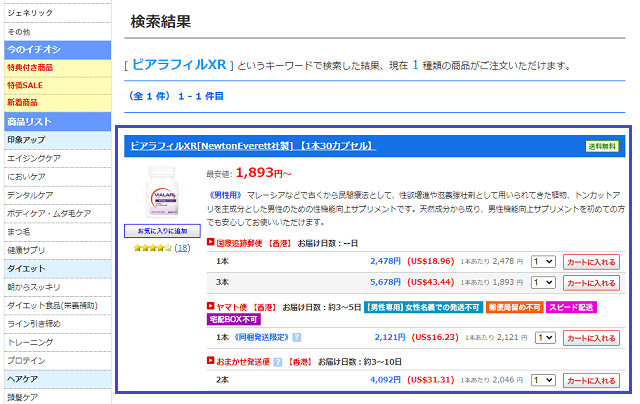Viewport: 640px width, 404px height.
Task: Open quantity dropdown for 1本 2,478円
Action: click(x=543, y=262)
